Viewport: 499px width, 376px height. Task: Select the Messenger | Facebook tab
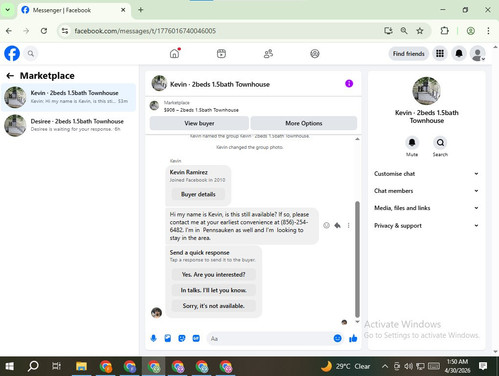pos(73,10)
